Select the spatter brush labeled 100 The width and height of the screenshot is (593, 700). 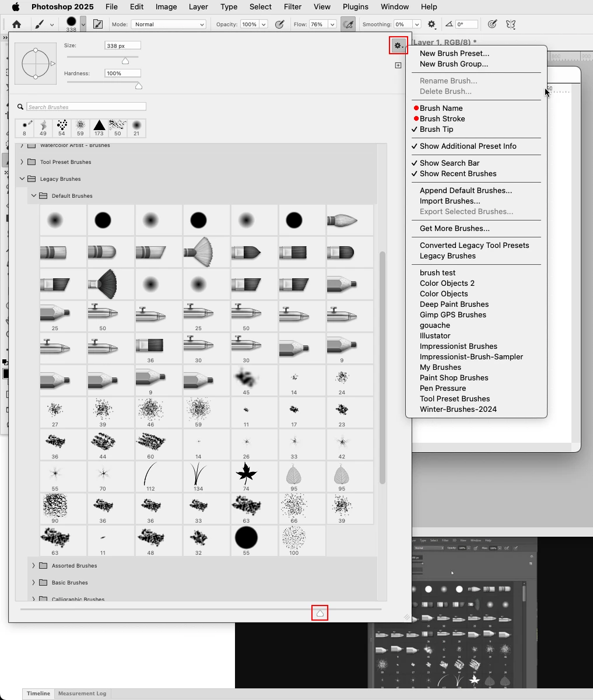[294, 540]
